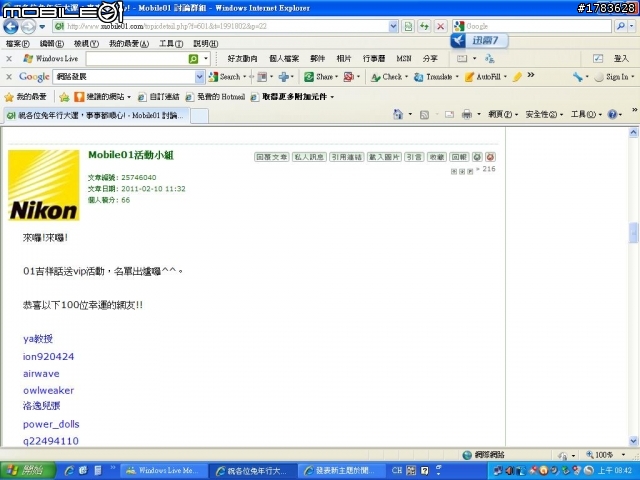Click the Google toolbar AutoFill button

pos(483,77)
